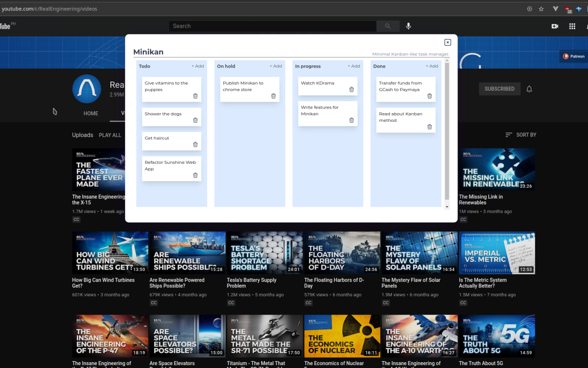
Task: Add a card to In progress column
Action: click(x=354, y=66)
